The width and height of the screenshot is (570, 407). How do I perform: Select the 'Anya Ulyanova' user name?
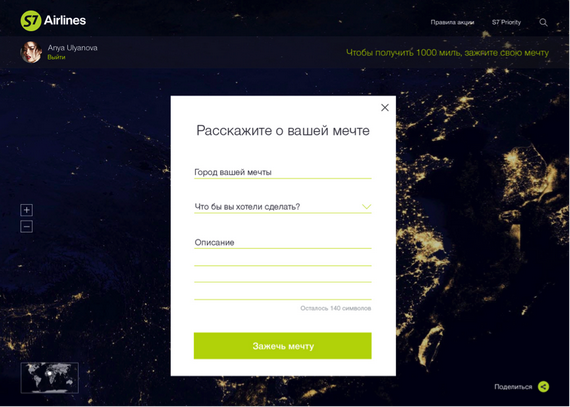pyautogui.click(x=72, y=48)
